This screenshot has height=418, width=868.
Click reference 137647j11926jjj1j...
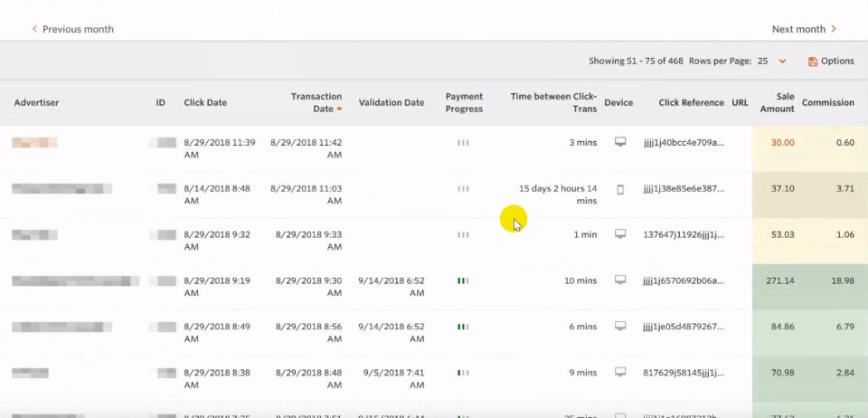pos(684,234)
